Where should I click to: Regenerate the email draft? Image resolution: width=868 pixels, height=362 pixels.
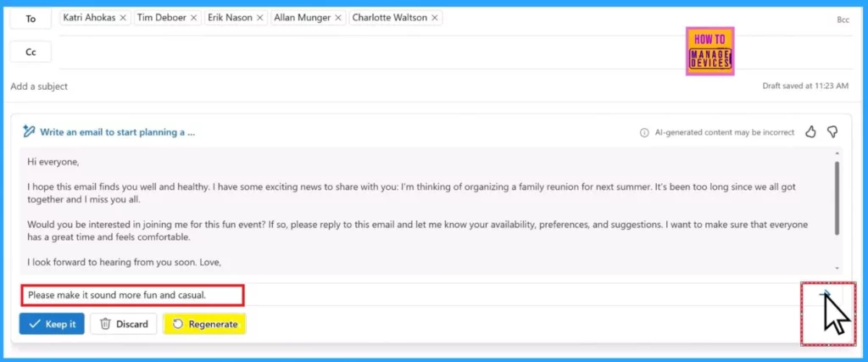(205, 324)
